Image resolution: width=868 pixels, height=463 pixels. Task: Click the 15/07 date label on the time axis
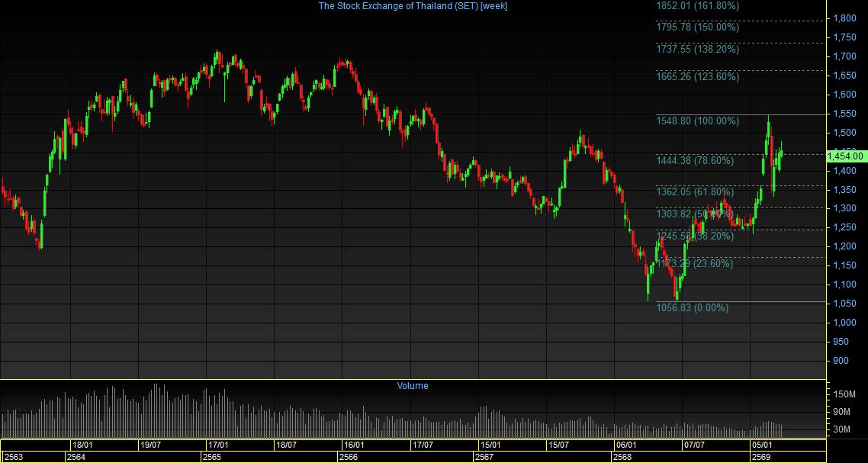558,445
